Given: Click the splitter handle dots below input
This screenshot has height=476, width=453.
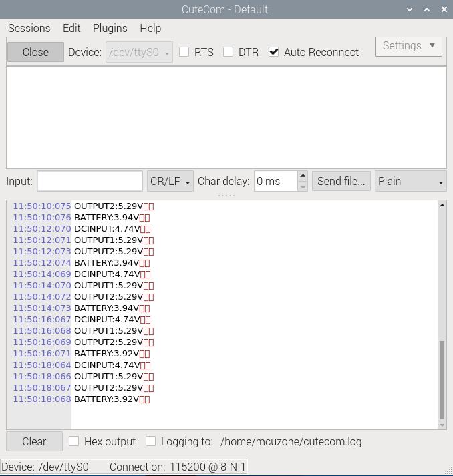Looking at the screenshot, I should point(226,196).
